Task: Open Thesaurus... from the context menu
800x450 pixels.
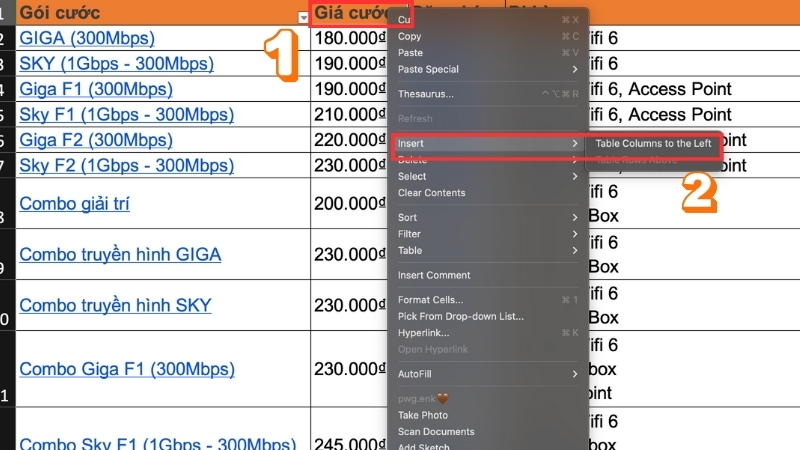Action: (x=426, y=94)
